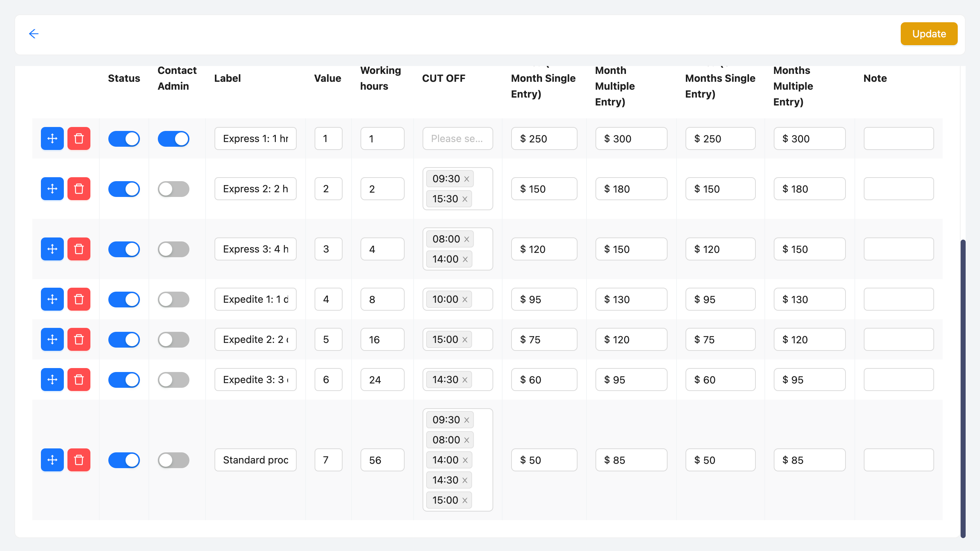The width and height of the screenshot is (980, 551).
Task: Enable Contact Admin for Expedite 1
Action: [174, 300]
